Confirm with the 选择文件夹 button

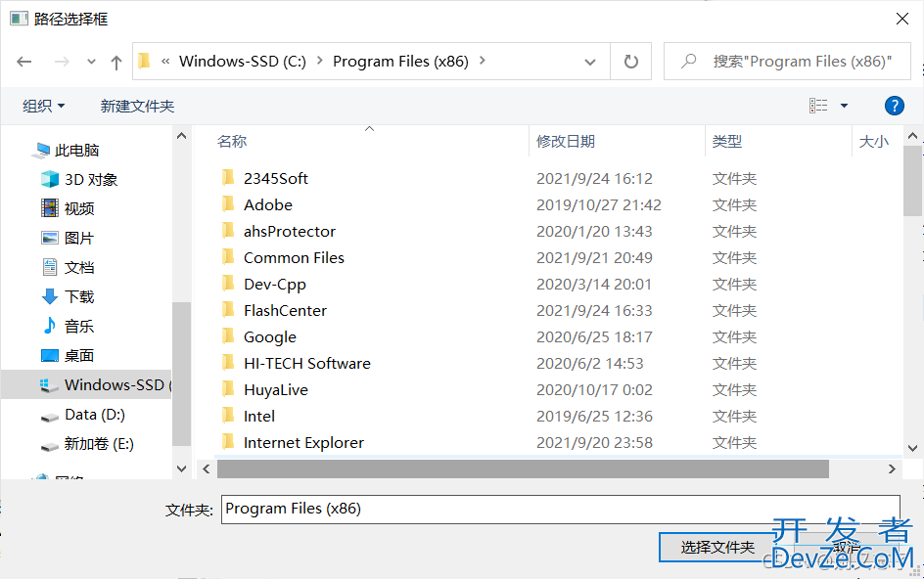tap(717, 547)
